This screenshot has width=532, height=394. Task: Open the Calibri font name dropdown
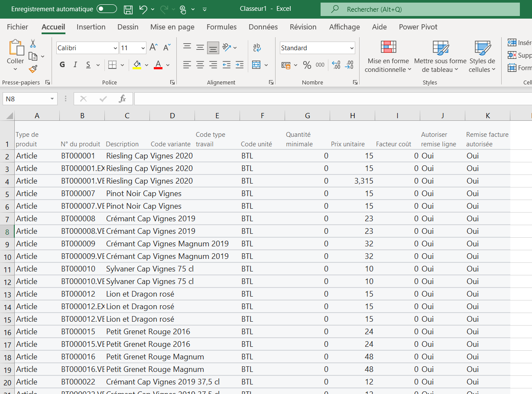(88, 48)
